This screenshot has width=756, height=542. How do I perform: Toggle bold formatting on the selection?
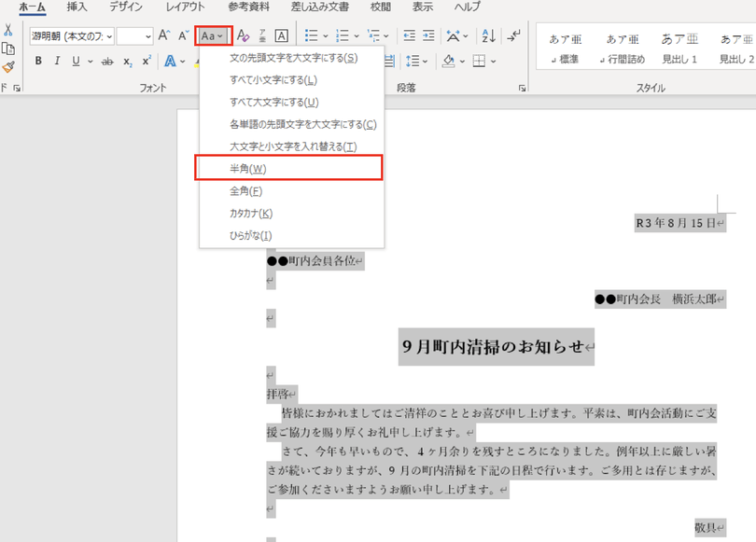[x=38, y=60]
